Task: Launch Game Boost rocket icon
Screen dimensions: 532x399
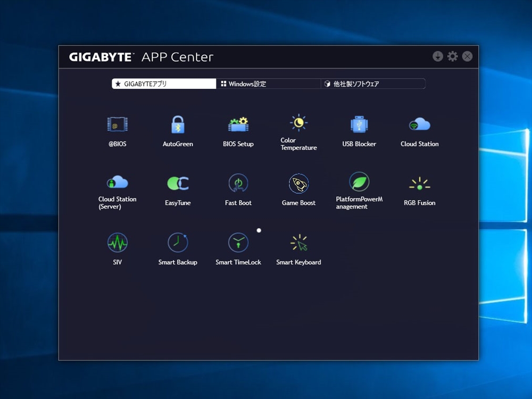Action: pyautogui.click(x=298, y=183)
